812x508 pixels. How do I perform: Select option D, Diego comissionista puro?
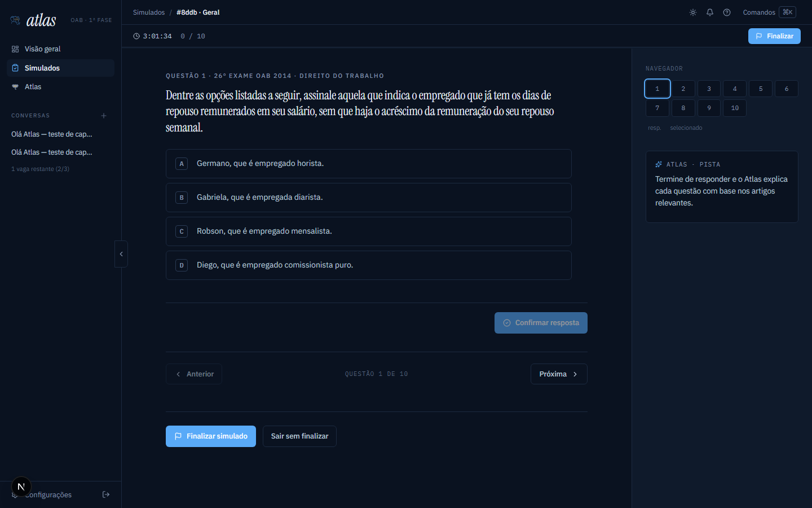point(369,265)
